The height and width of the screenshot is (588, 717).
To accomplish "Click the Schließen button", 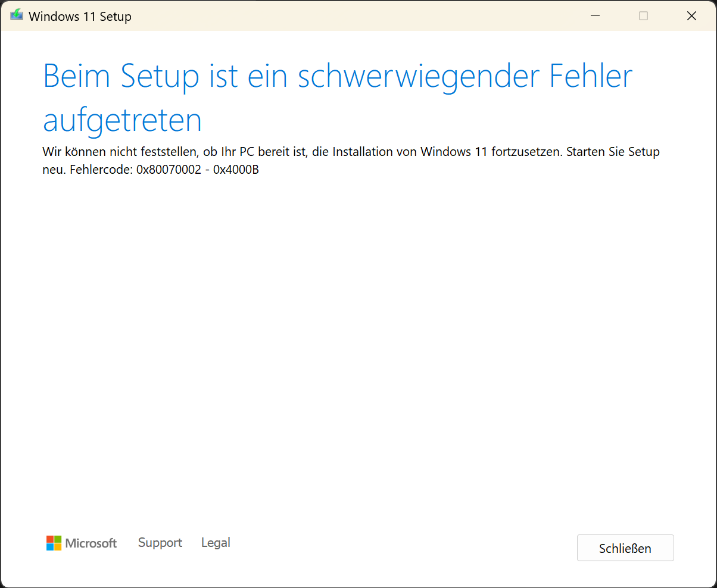I will [x=625, y=548].
